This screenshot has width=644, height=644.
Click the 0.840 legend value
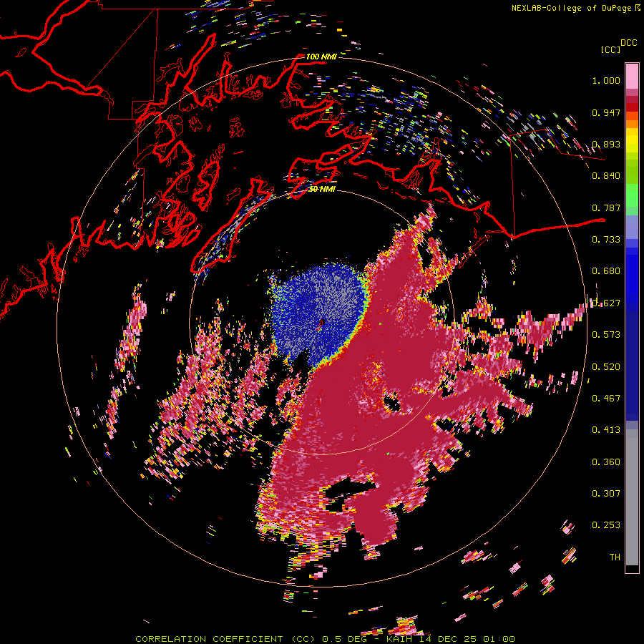[x=606, y=176]
